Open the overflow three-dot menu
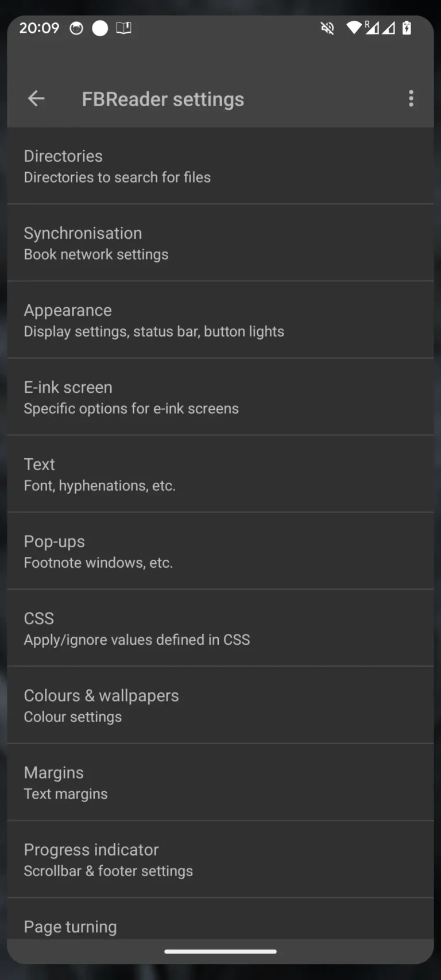The image size is (441, 980). (411, 98)
